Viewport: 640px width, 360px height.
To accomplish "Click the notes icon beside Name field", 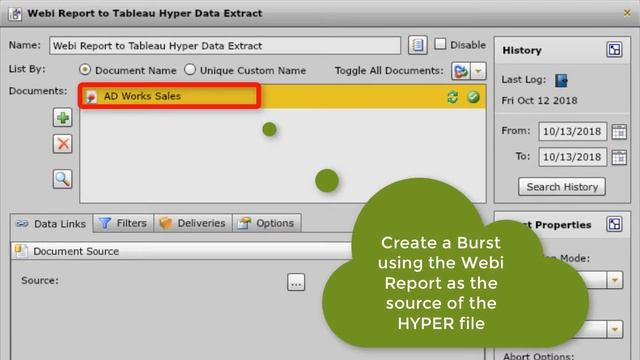I will click(418, 45).
